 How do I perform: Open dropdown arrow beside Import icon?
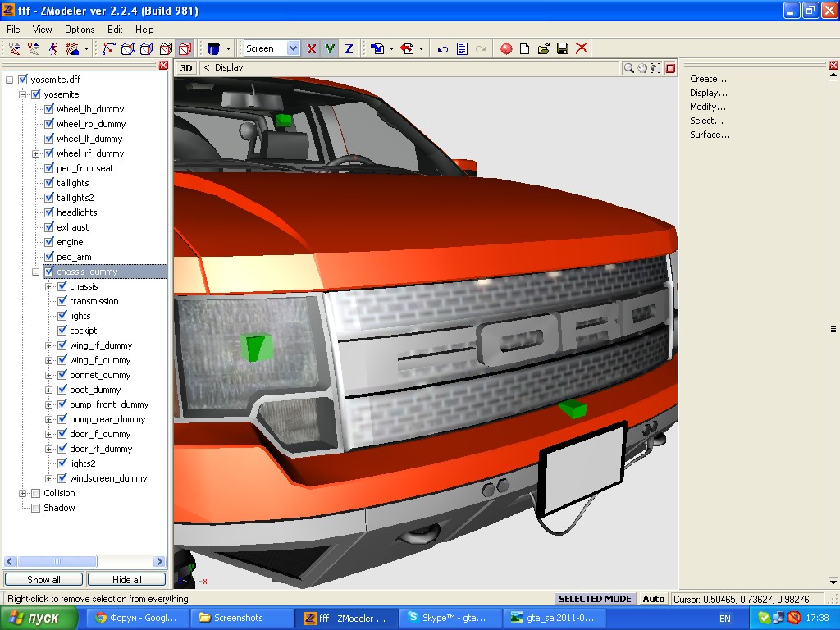tap(391, 48)
